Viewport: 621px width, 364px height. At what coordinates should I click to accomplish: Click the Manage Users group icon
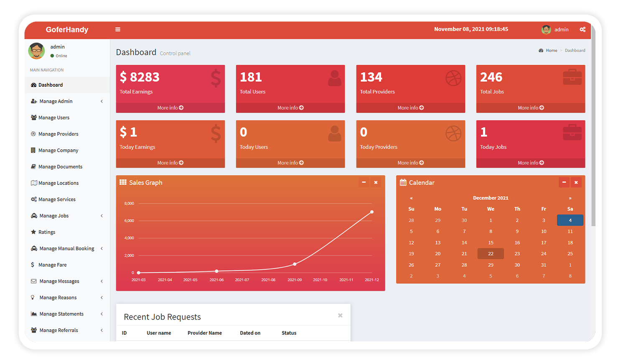[33, 118]
